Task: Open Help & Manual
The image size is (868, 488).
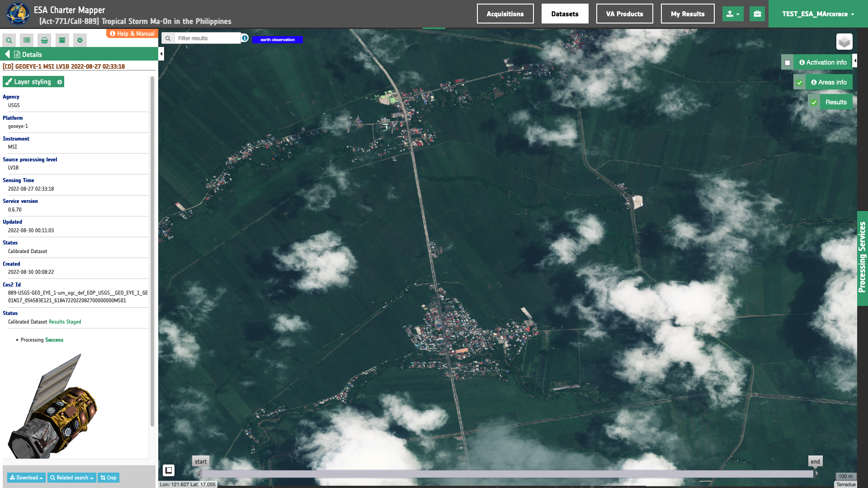Action: [x=132, y=33]
